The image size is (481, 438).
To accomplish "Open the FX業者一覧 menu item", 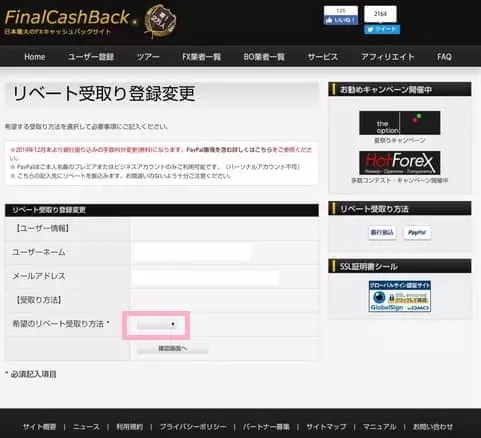I will tap(201, 57).
